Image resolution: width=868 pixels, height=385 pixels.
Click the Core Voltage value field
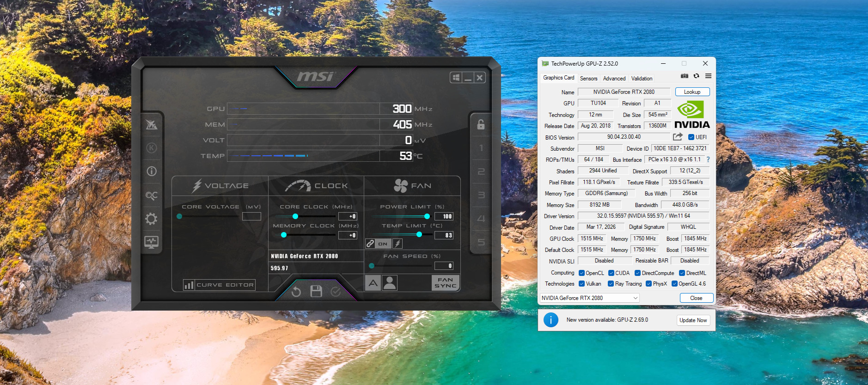point(251,216)
